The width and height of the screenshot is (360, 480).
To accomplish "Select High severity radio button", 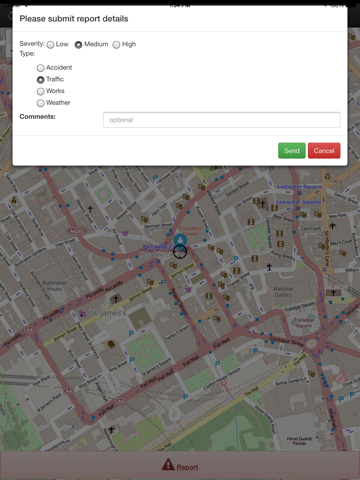I will click(116, 45).
